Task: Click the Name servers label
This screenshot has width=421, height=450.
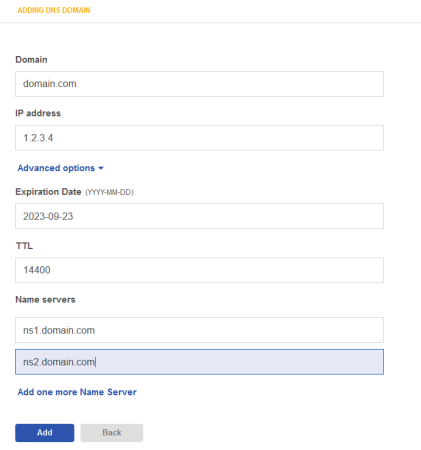Action: (45, 300)
